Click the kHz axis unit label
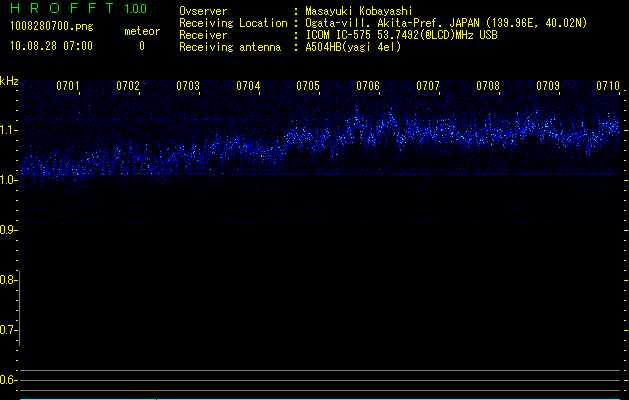This screenshot has height=400, width=629. point(9,80)
